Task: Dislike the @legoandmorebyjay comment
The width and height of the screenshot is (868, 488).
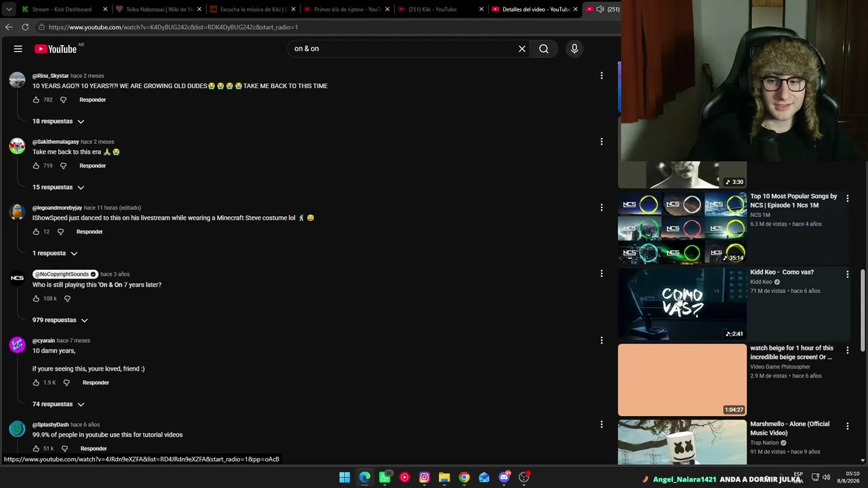Action: tap(60, 232)
